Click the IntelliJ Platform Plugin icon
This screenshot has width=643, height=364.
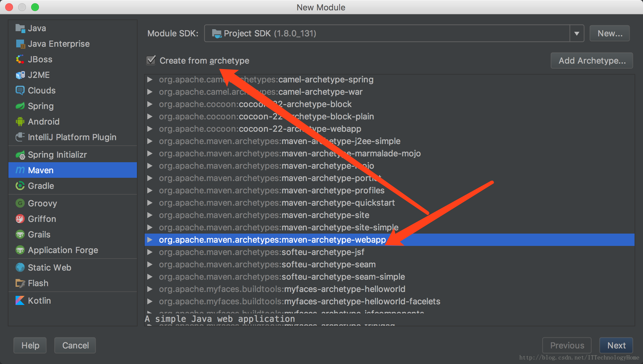20,137
